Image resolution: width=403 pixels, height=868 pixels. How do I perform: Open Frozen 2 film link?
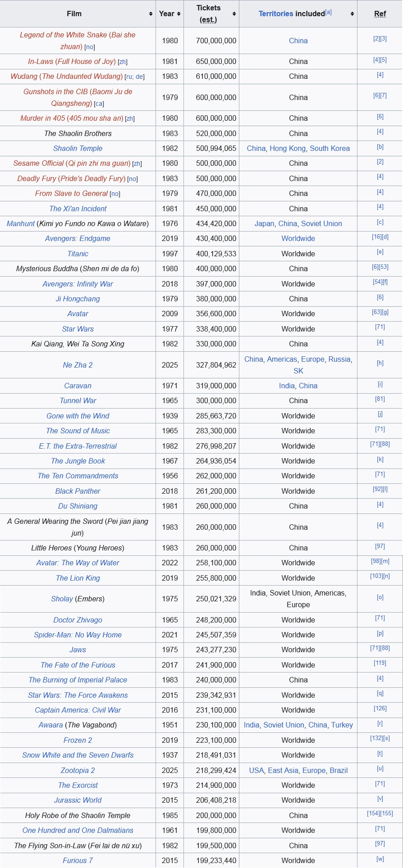pos(78,740)
